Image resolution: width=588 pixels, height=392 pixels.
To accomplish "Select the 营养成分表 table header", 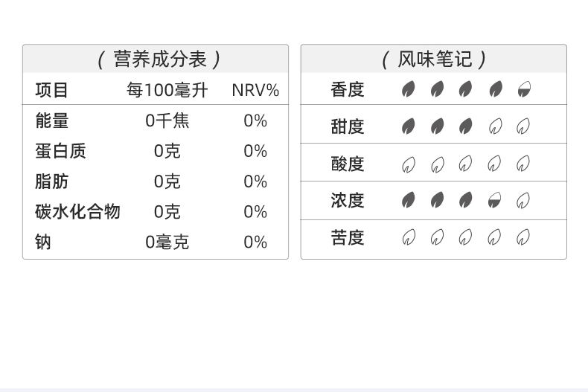I will (156, 59).
